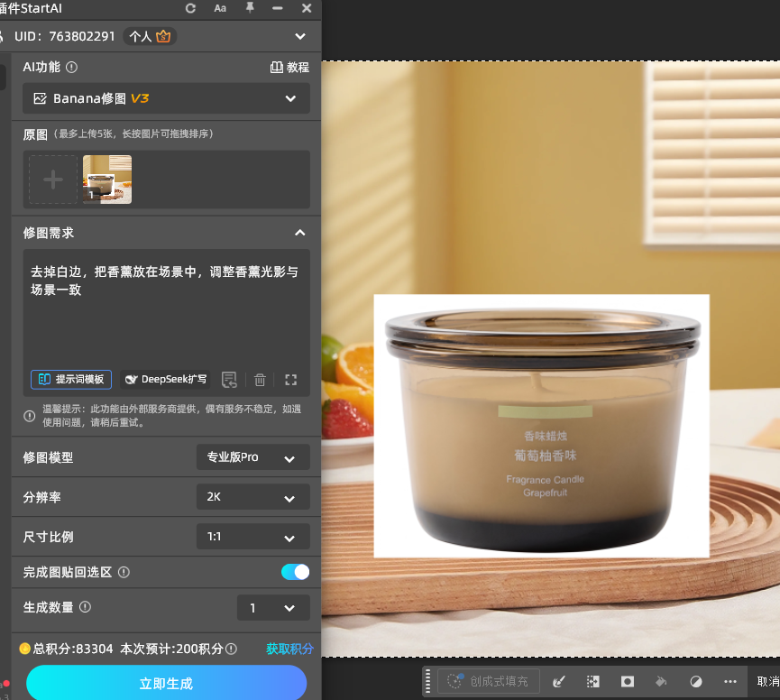
Task: Click the 取消 deselect button
Action: click(768, 681)
